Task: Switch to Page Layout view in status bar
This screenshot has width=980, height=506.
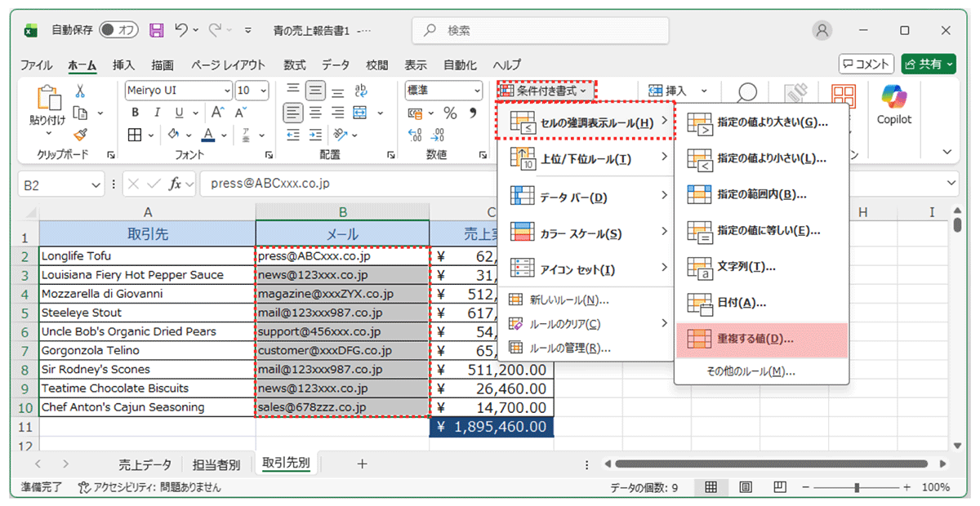Action: click(x=745, y=487)
